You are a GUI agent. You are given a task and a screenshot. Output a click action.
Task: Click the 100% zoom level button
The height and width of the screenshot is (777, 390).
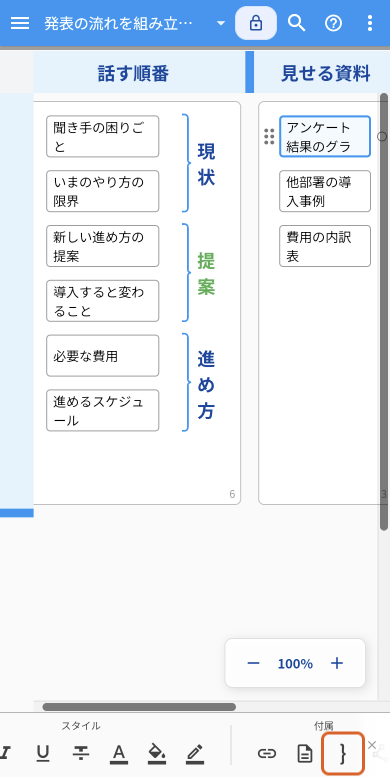point(295,664)
